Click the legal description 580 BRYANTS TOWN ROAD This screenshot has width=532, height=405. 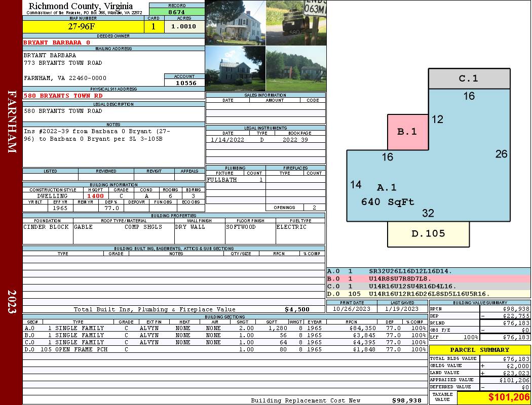coord(63,111)
